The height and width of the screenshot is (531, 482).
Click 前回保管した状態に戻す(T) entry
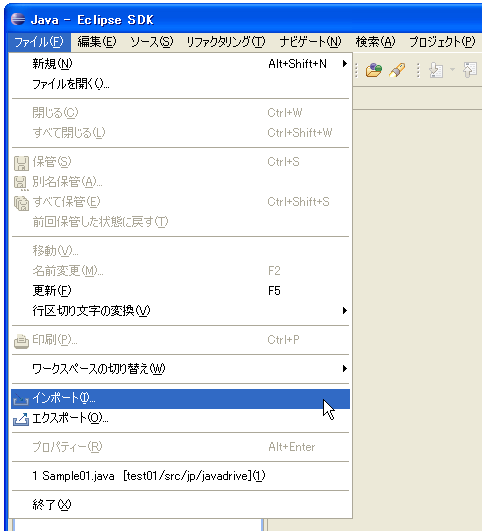point(180,222)
